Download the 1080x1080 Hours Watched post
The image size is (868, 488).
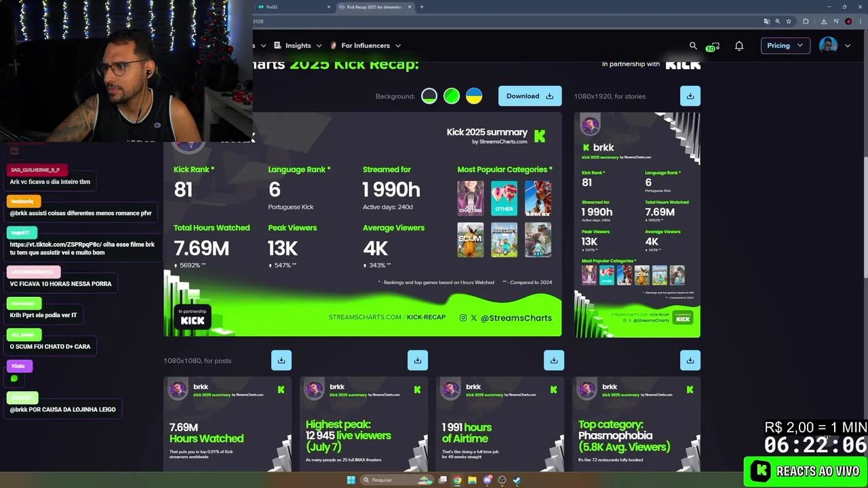tap(281, 361)
